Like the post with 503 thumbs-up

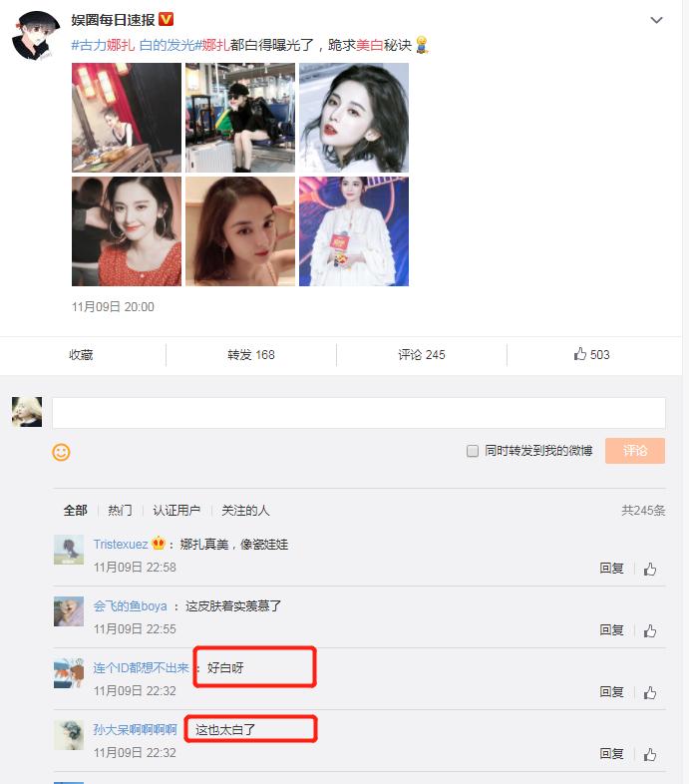coord(591,354)
